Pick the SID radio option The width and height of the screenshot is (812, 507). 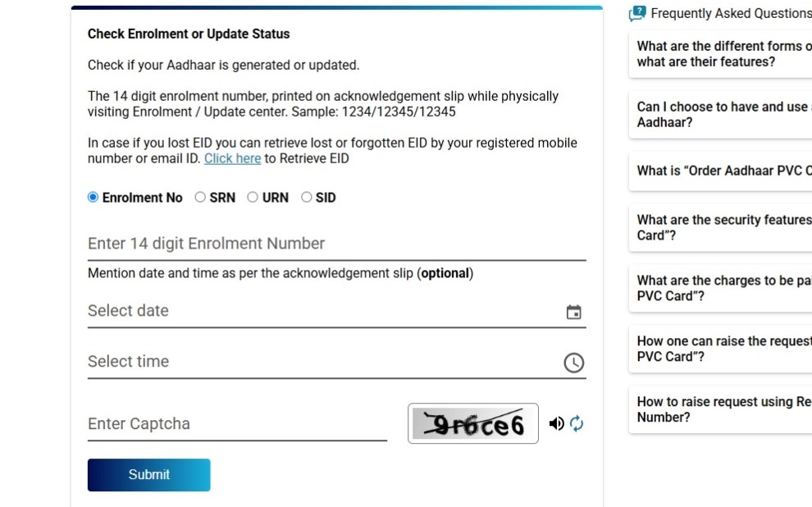coord(306,198)
